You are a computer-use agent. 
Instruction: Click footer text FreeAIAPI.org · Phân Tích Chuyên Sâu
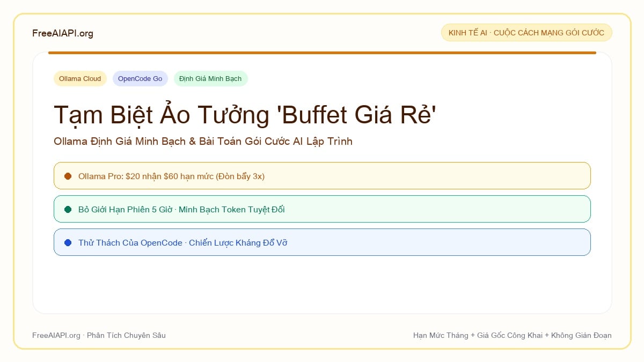click(x=99, y=335)
